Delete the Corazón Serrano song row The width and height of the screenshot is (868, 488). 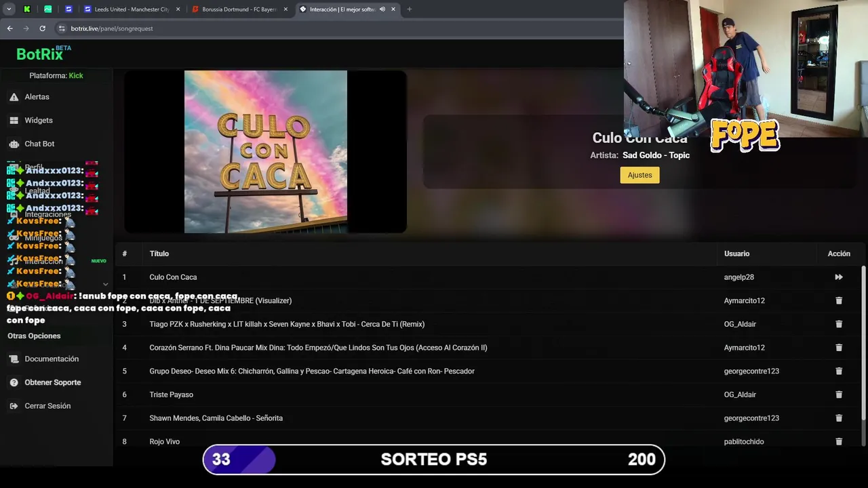(839, 348)
